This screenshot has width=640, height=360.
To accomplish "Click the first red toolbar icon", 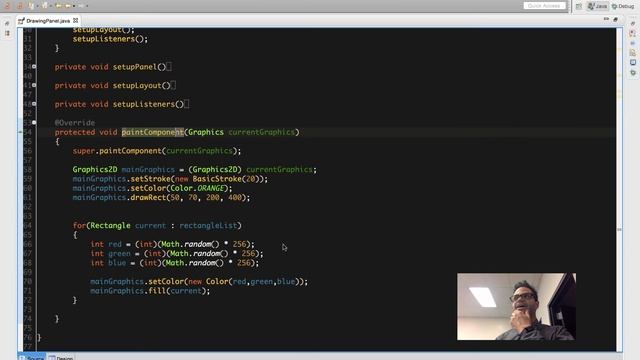I will [x=7, y=6].
